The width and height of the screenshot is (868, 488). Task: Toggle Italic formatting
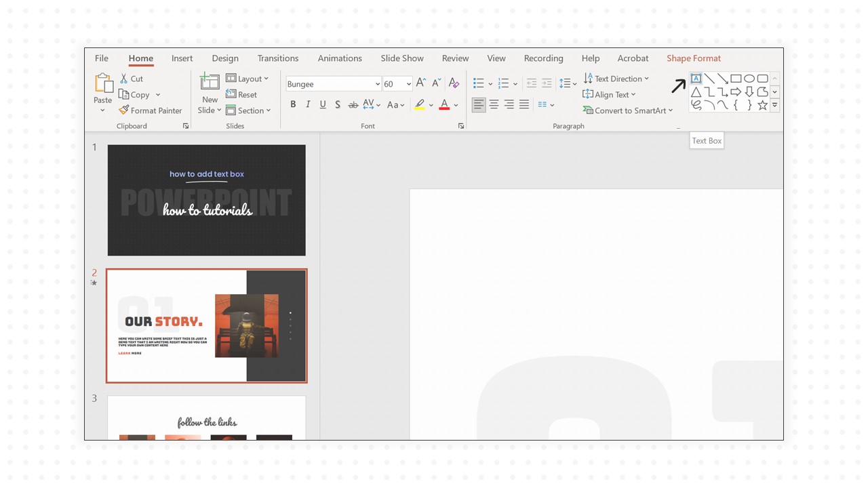pos(308,104)
